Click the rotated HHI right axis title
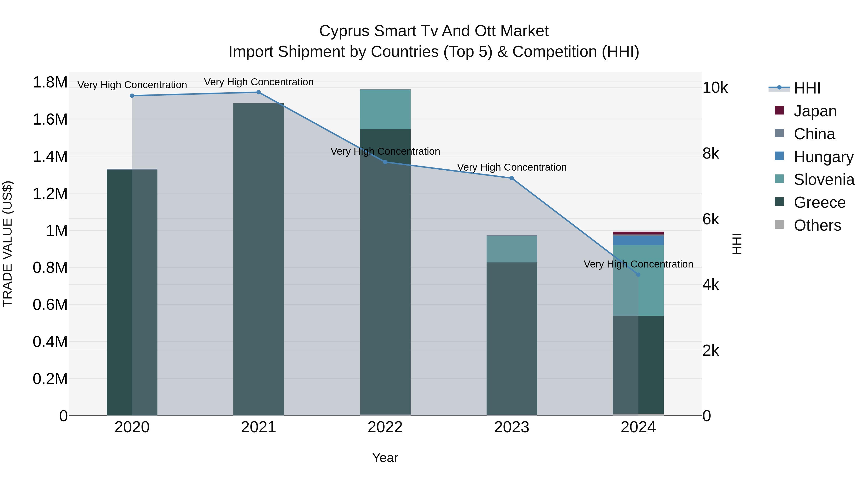This screenshot has width=868, height=488. pos(737,244)
